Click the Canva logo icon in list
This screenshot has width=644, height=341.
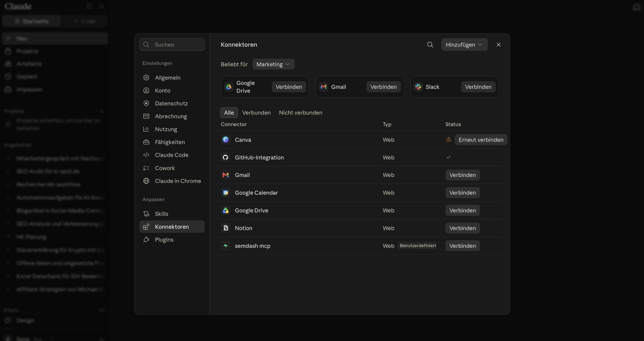pos(226,140)
